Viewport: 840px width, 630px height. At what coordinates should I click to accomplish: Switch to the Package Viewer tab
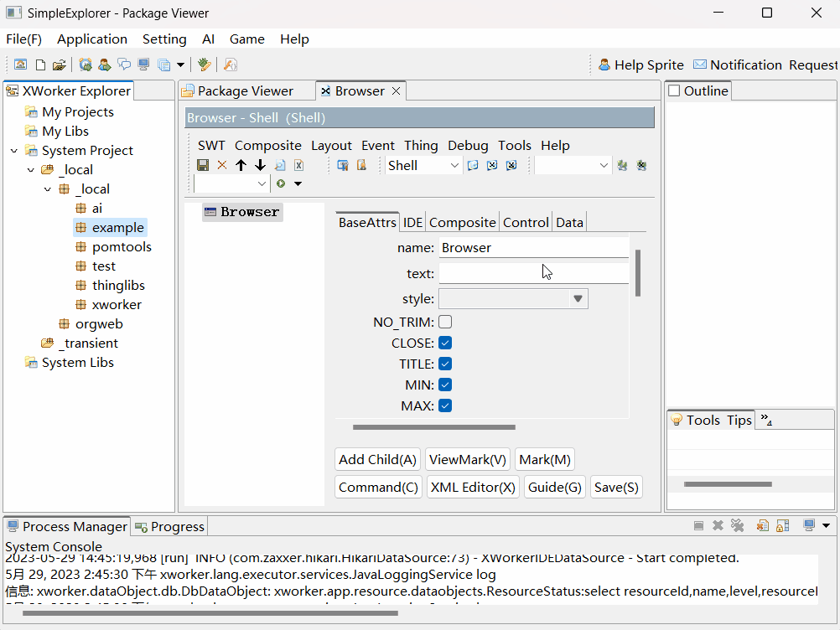[246, 91]
